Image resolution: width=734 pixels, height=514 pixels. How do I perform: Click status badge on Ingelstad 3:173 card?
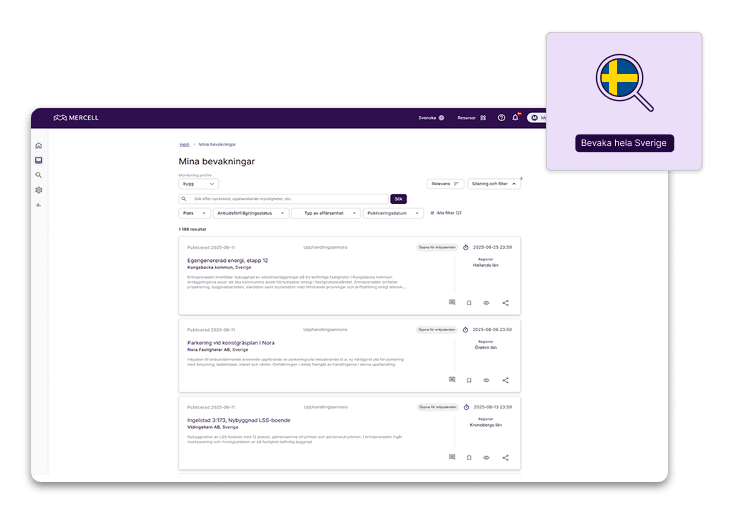point(438,407)
